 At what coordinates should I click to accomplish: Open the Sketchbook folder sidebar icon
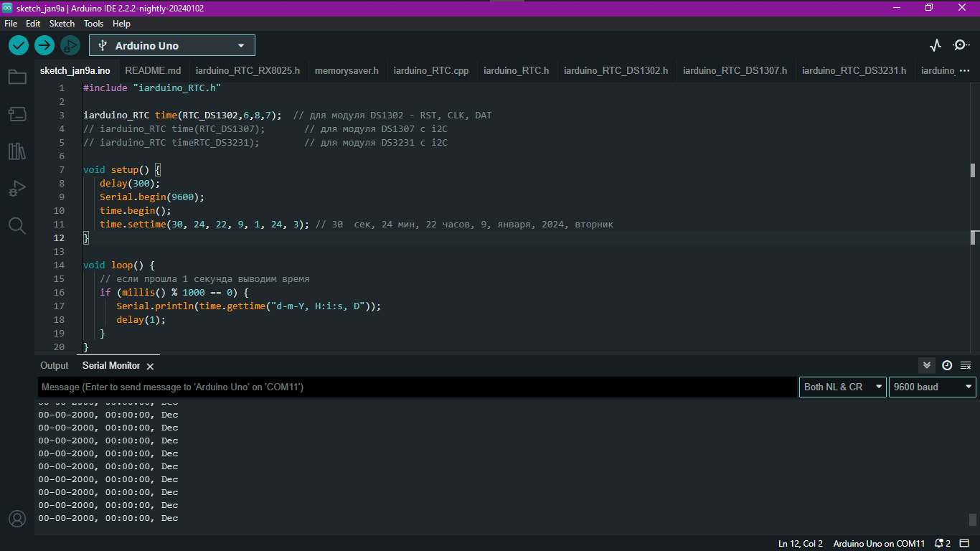click(x=17, y=77)
